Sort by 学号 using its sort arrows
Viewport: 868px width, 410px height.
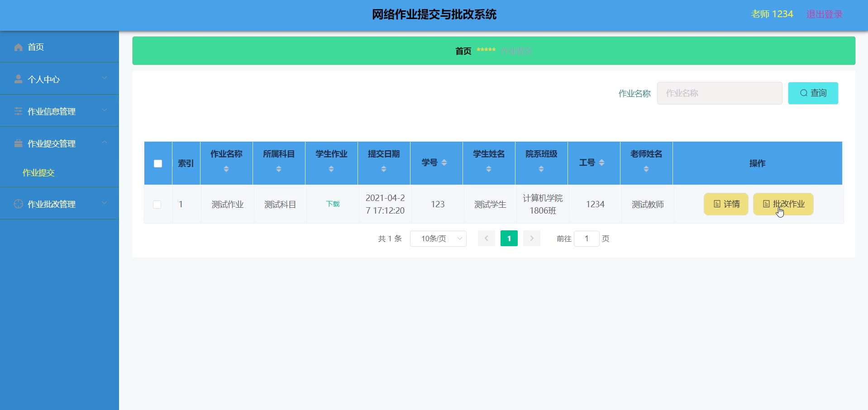[x=444, y=163]
